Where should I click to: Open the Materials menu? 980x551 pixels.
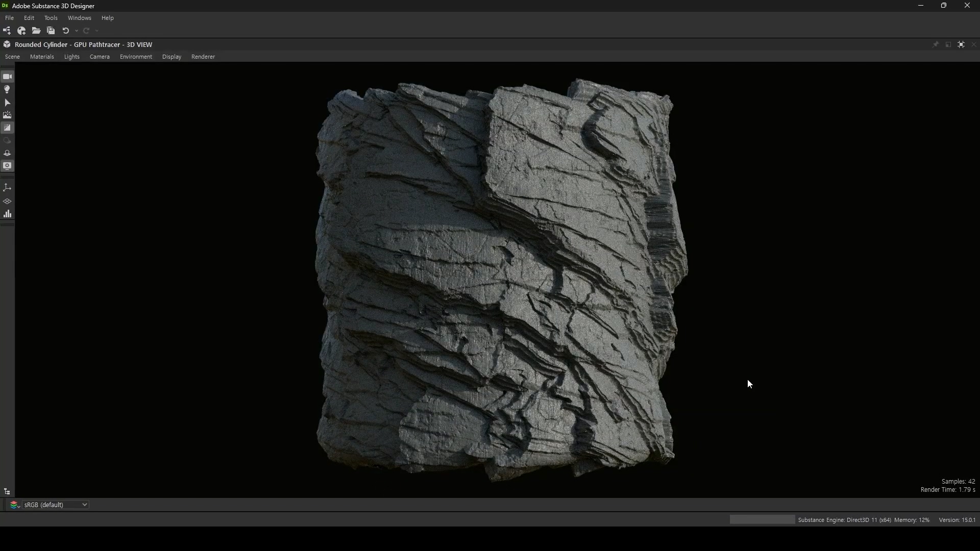pos(42,57)
